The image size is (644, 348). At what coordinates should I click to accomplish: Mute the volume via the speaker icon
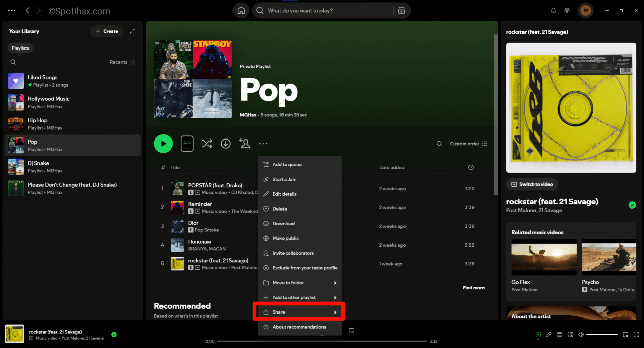pyautogui.click(x=581, y=335)
